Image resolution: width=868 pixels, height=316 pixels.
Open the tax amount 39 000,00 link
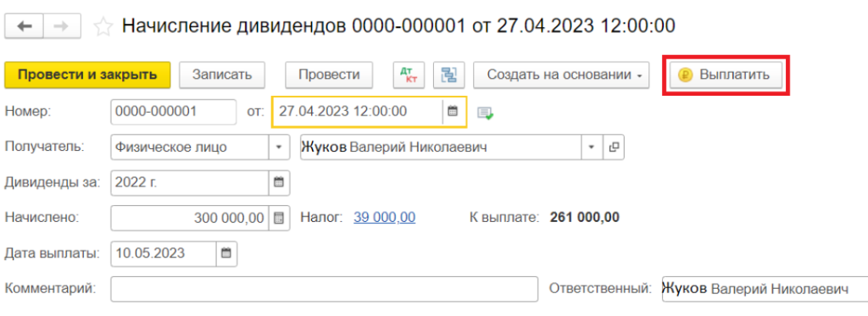[x=385, y=218]
